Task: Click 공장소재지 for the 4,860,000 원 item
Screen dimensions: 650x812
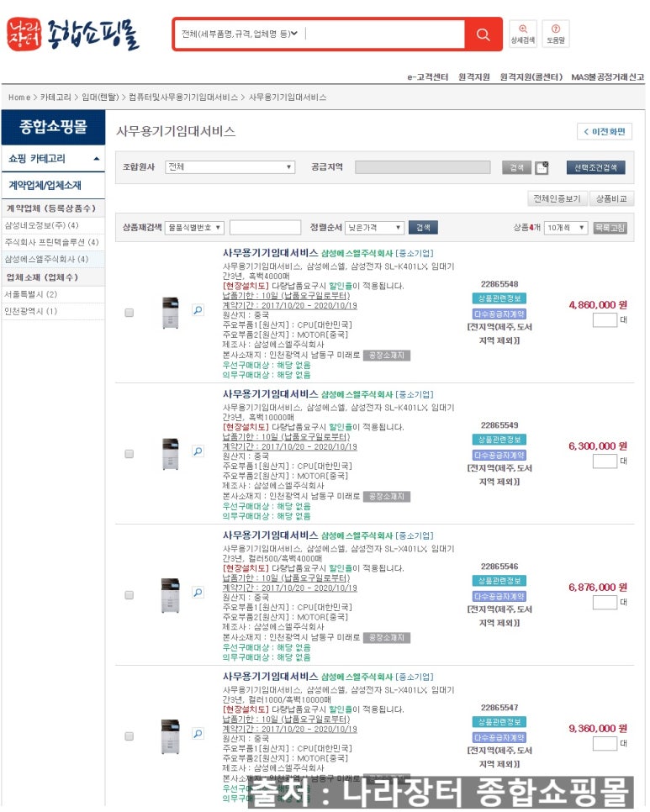Action: [387, 356]
